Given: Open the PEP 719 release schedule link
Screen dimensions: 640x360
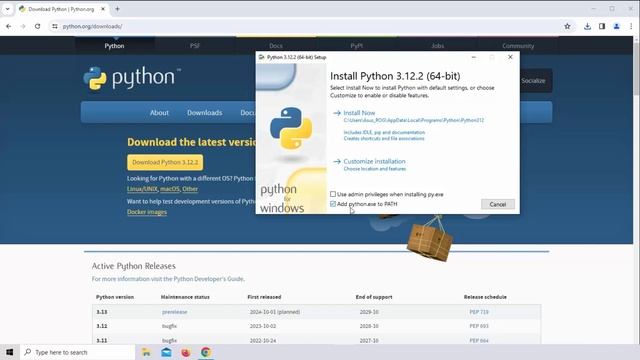Looking at the screenshot, I should (x=479, y=312).
